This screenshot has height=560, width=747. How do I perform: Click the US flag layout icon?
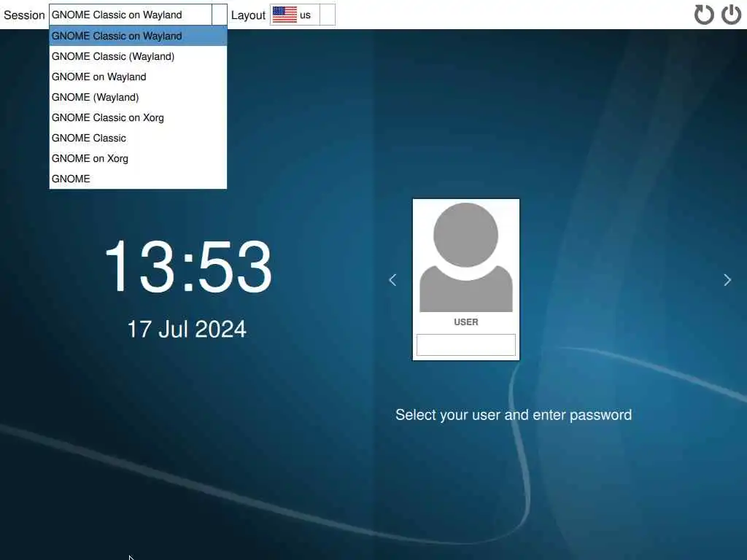(285, 15)
